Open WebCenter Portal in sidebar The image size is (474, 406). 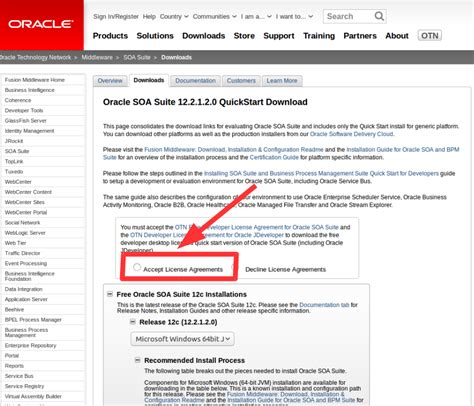coord(26,212)
